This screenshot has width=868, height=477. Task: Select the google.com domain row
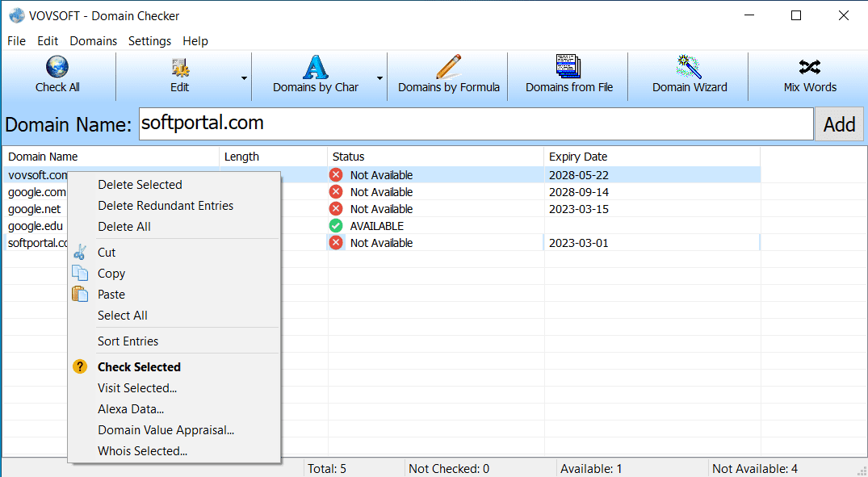(381, 192)
